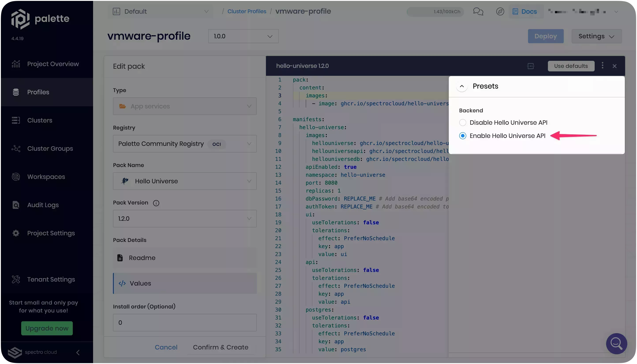Select Clusters in the sidebar

coord(39,120)
